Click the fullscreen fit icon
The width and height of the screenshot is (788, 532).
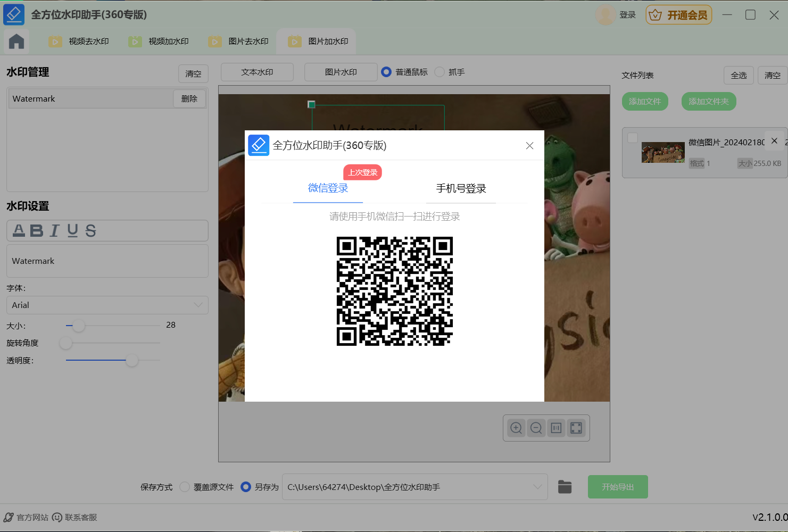pos(576,428)
